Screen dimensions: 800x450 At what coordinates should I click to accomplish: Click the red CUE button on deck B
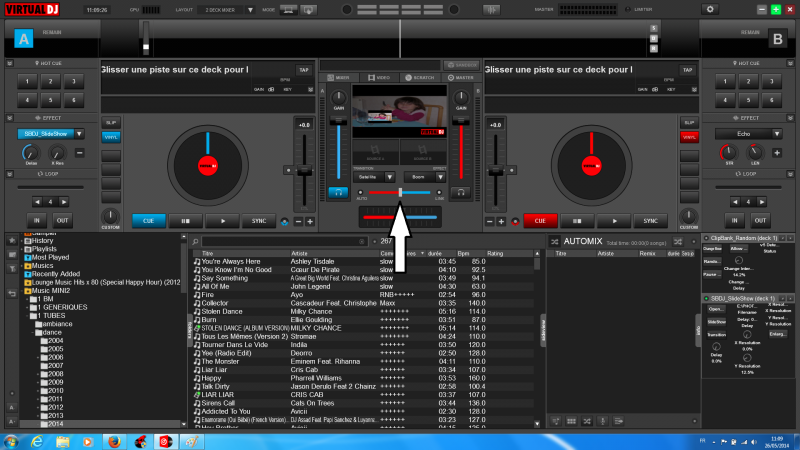(540, 221)
